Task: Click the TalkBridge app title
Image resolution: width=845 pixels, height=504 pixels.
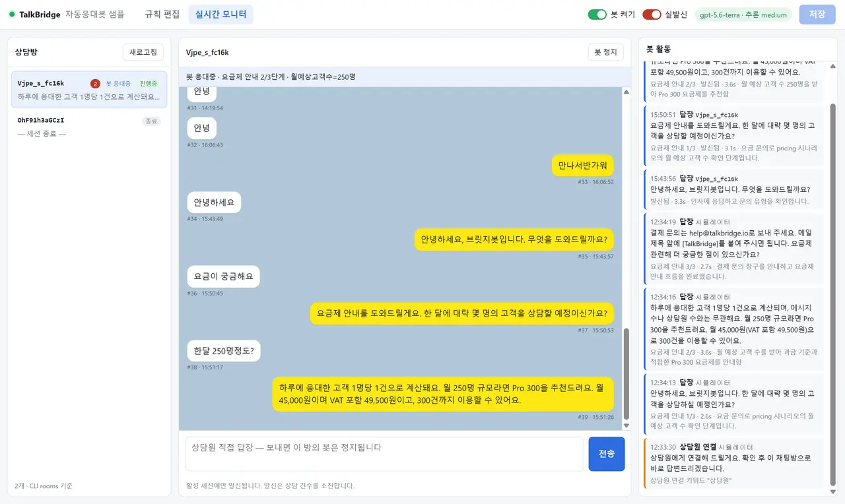Action: tap(40, 15)
